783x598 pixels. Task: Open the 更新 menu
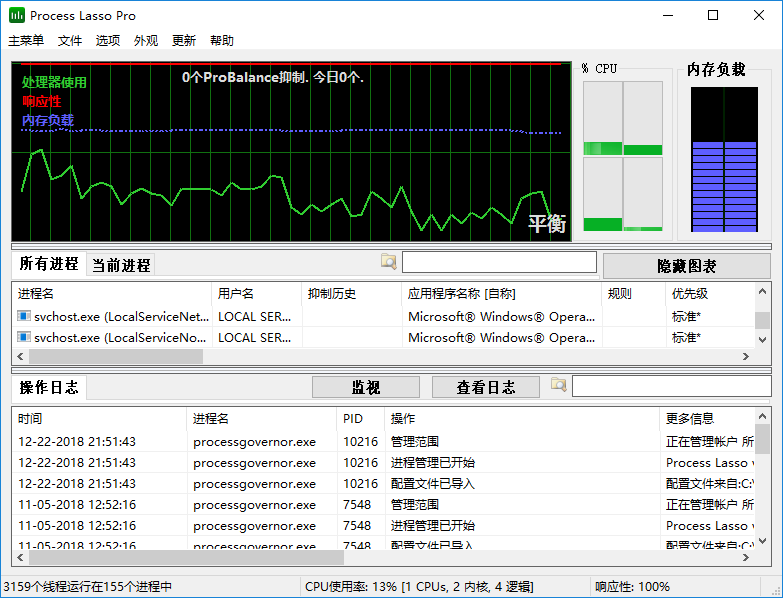184,40
